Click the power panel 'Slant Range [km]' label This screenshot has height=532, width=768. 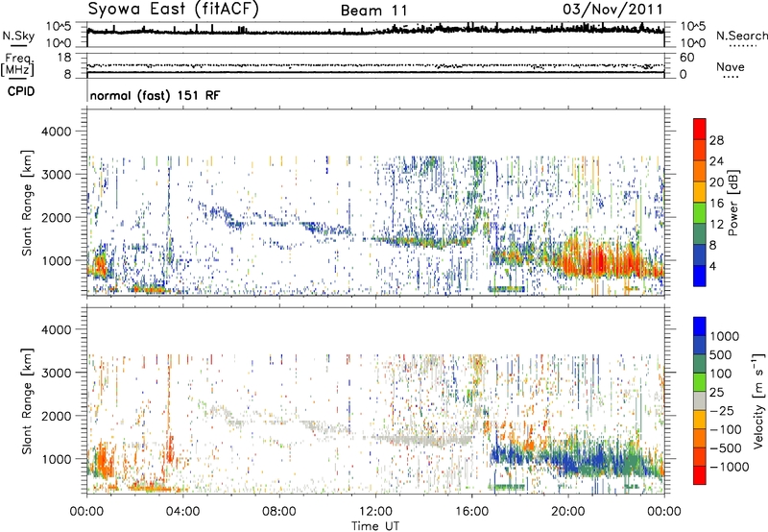27,203
